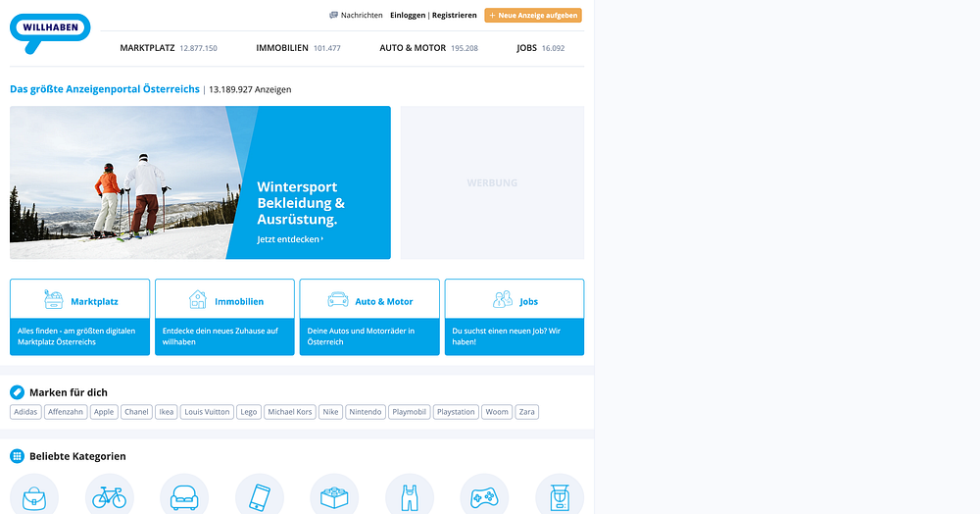The width and height of the screenshot is (980, 514).
Task: Select the Affenzahn brand tag
Action: (x=66, y=412)
